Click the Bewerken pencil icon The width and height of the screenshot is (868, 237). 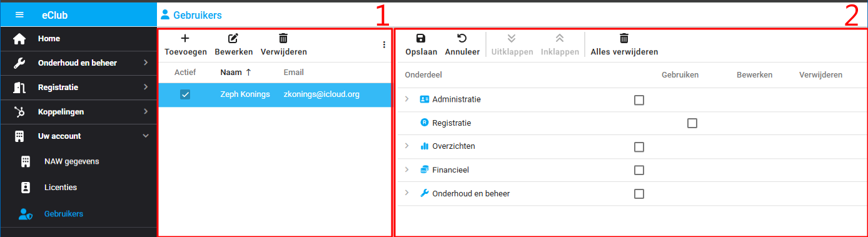click(233, 38)
